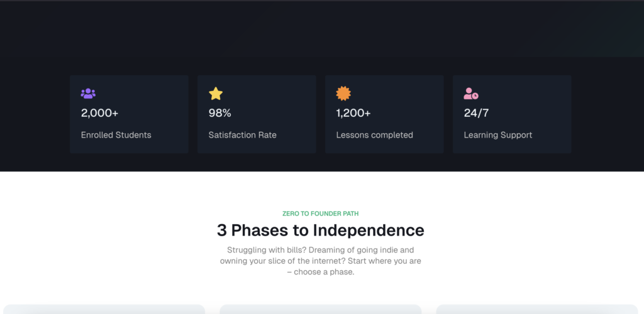The height and width of the screenshot is (314, 644).
Task: Open the middle phase card below the heading
Action: (x=320, y=309)
